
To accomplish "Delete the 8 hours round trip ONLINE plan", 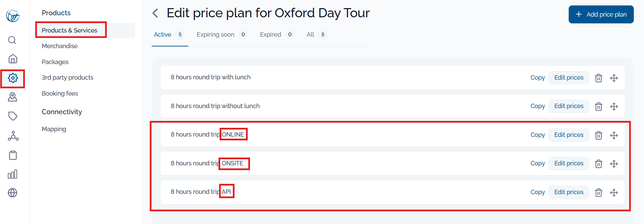I will click(x=599, y=135).
